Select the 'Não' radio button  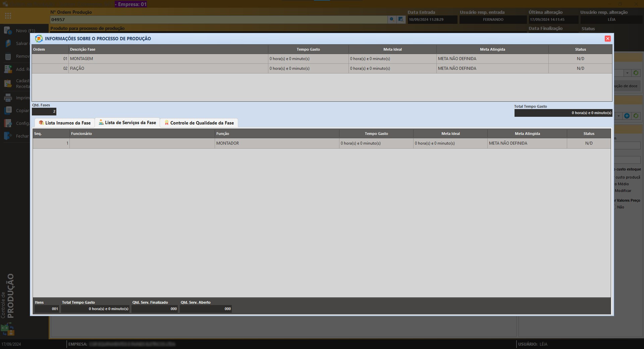pyautogui.click(x=615, y=207)
